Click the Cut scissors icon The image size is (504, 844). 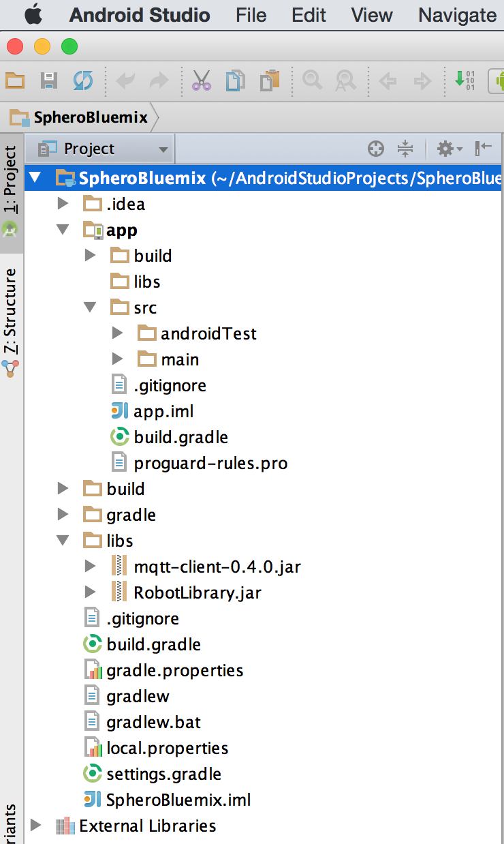point(202,81)
